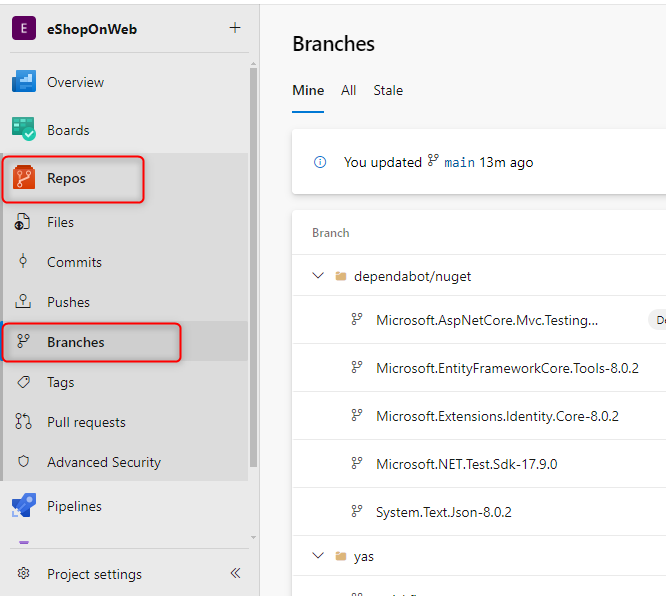The width and height of the screenshot is (666, 596).
Task: Open Project settings at the bottom
Action: click(x=94, y=574)
